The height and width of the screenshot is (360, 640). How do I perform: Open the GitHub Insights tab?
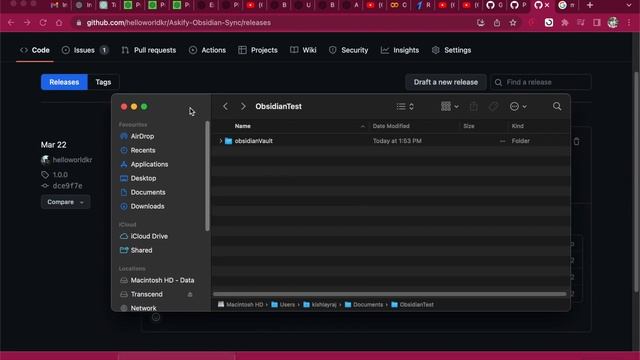pyautogui.click(x=400, y=50)
